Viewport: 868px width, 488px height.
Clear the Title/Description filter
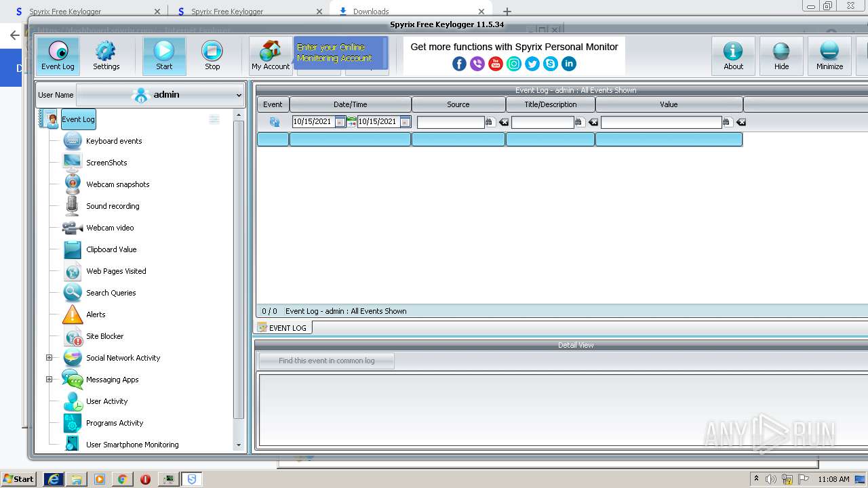pos(593,122)
